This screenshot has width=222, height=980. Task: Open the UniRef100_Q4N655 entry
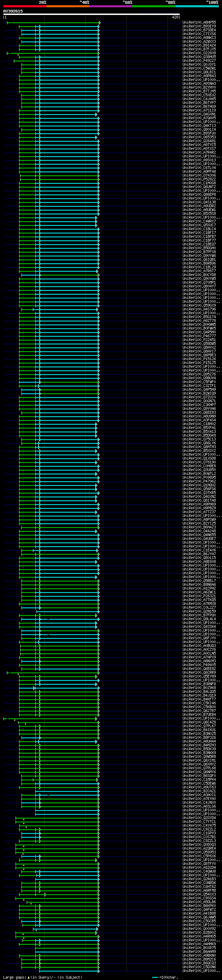pyautogui.click(x=199, y=535)
